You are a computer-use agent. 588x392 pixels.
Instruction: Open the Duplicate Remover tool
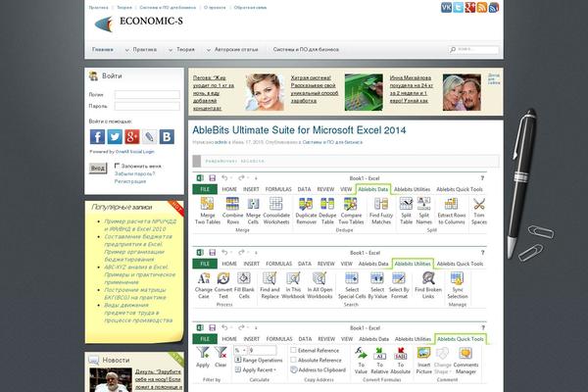[x=306, y=212]
